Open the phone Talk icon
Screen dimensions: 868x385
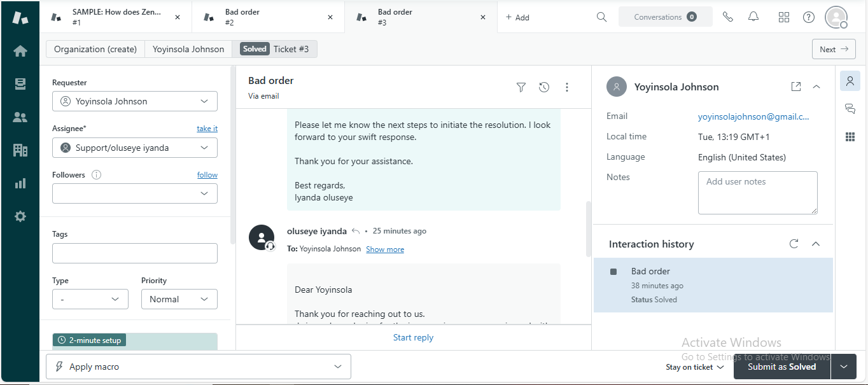pos(728,17)
